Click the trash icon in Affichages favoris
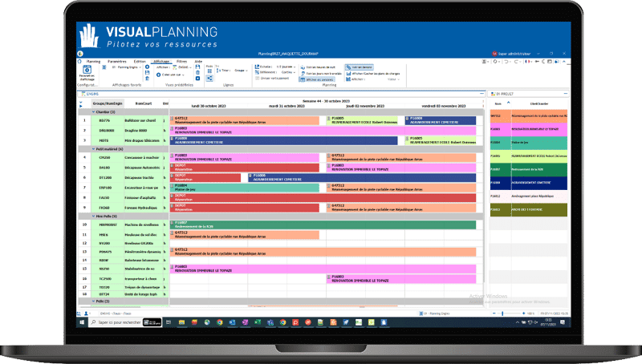Screen dimensions: 642x364 click(147, 78)
